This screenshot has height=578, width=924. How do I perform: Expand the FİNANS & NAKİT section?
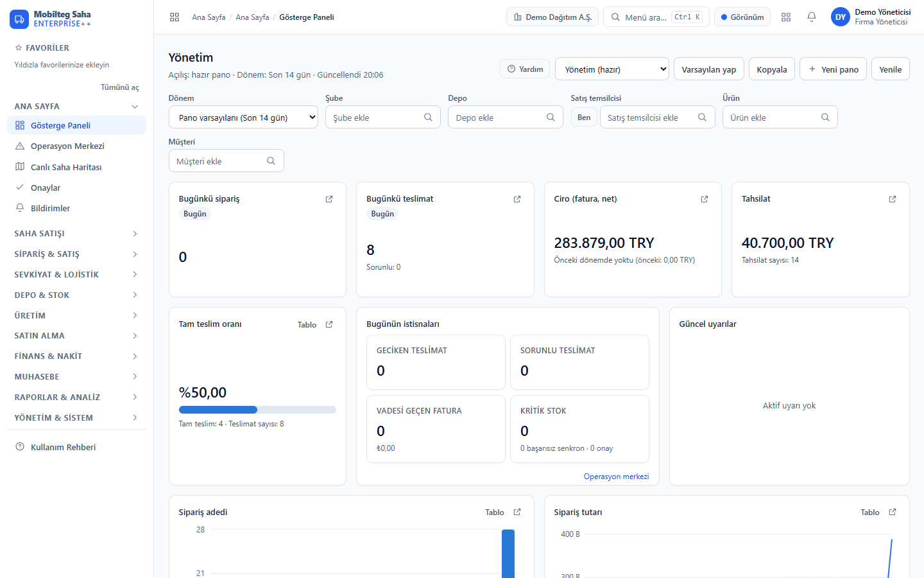(x=76, y=356)
